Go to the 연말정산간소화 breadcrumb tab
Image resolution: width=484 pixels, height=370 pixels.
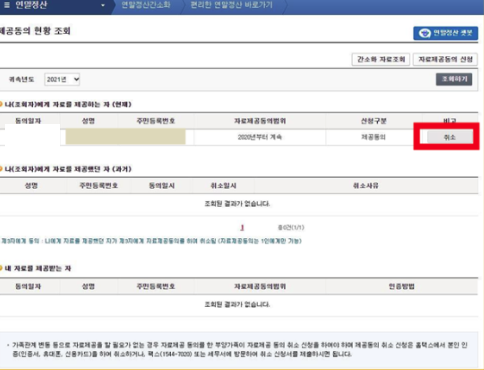tap(146, 5)
